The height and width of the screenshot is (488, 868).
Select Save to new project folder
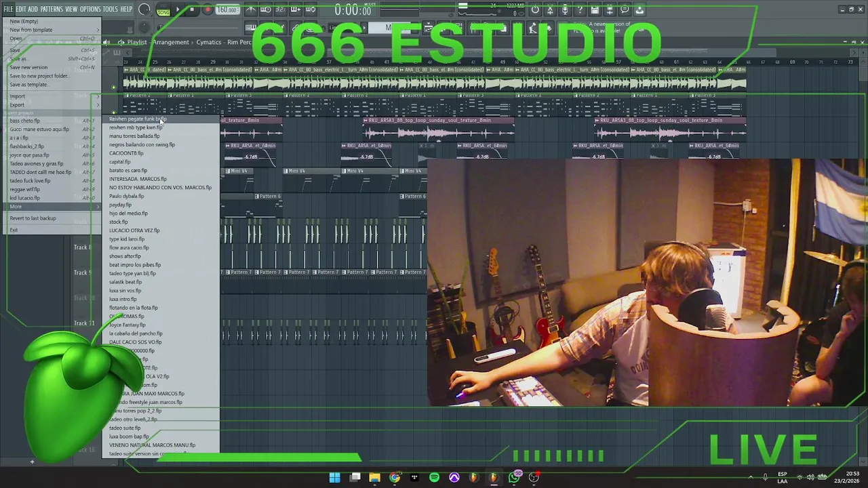click(x=52, y=76)
